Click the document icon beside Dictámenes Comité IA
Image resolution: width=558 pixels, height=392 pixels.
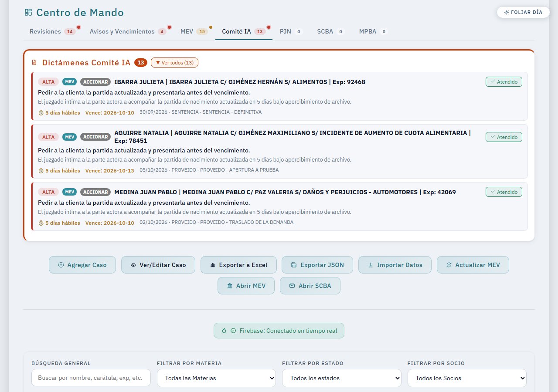(x=34, y=63)
